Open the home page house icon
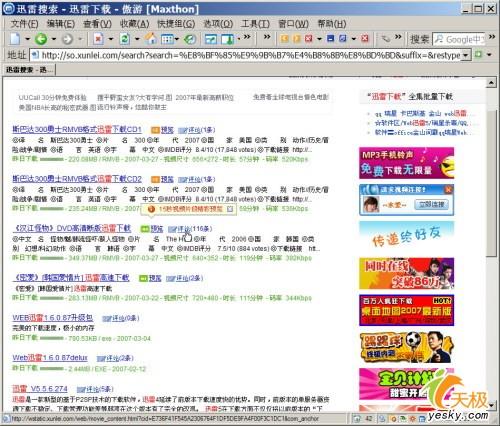The image size is (500, 426). pos(151,39)
